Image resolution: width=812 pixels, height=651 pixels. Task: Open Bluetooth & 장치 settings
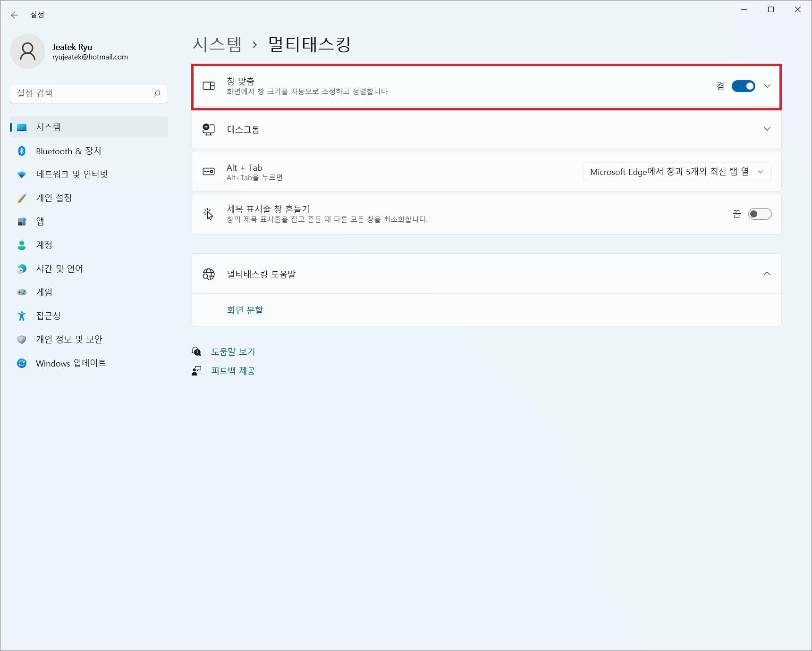click(x=89, y=151)
